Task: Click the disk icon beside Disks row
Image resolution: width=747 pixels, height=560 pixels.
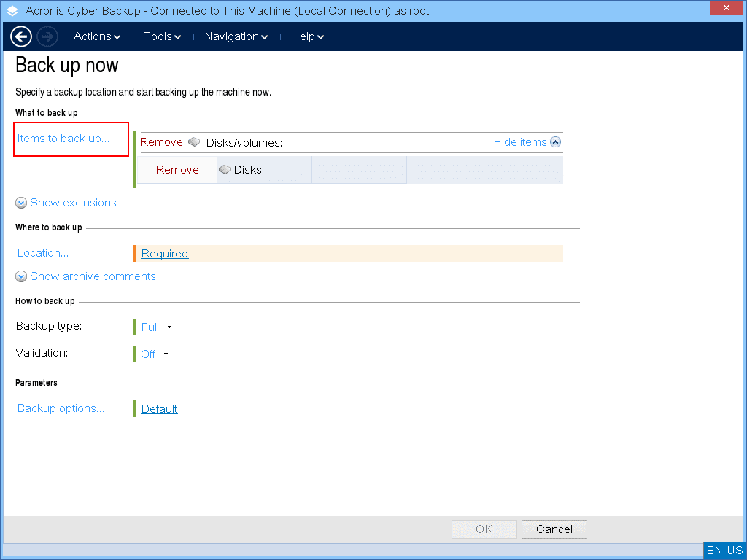Action: coord(225,169)
